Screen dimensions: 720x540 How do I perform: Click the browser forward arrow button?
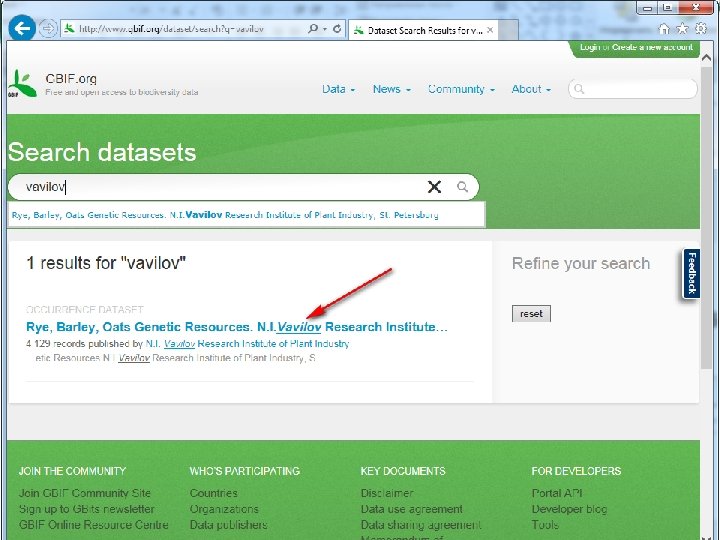48,28
